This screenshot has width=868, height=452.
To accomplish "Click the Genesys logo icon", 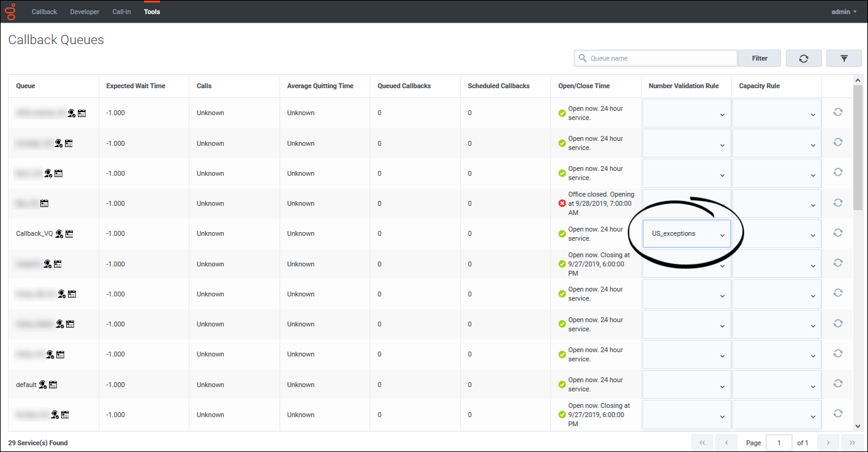I will pyautogui.click(x=10, y=12).
